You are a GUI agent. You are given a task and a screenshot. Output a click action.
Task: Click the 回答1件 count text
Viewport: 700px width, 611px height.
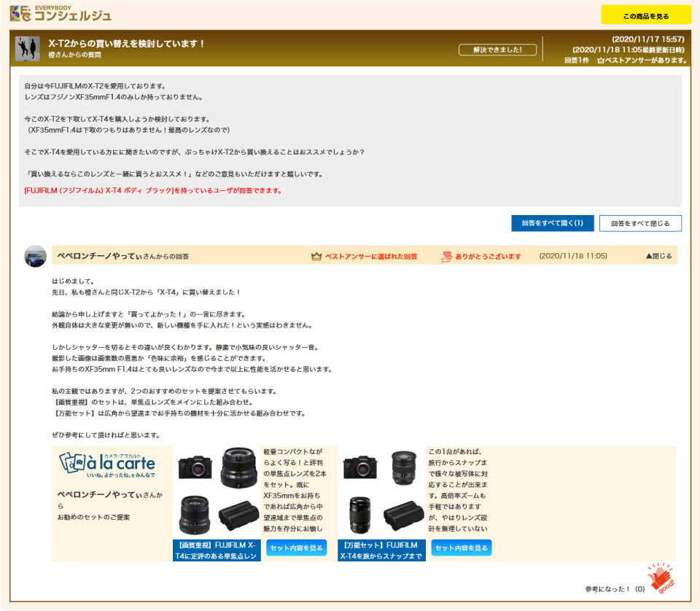pos(577,61)
